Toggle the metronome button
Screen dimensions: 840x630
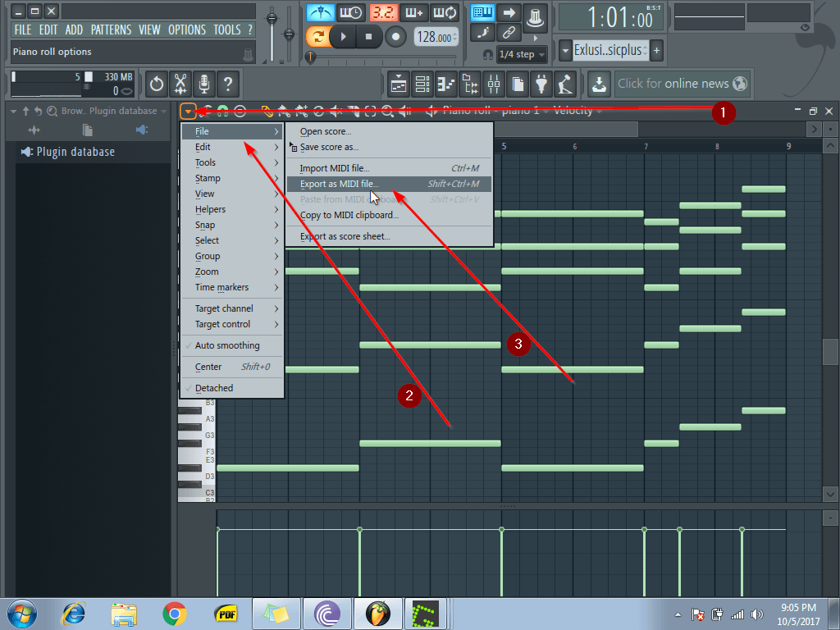click(321, 12)
